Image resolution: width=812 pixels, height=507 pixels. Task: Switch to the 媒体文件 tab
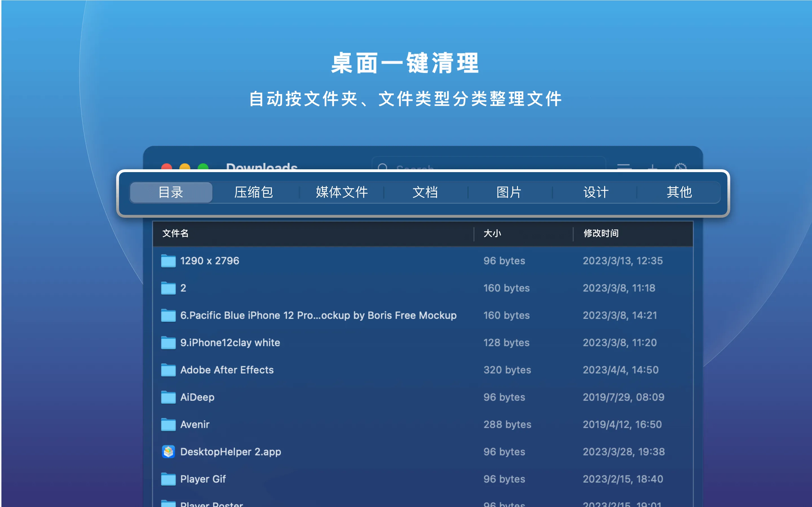click(341, 192)
